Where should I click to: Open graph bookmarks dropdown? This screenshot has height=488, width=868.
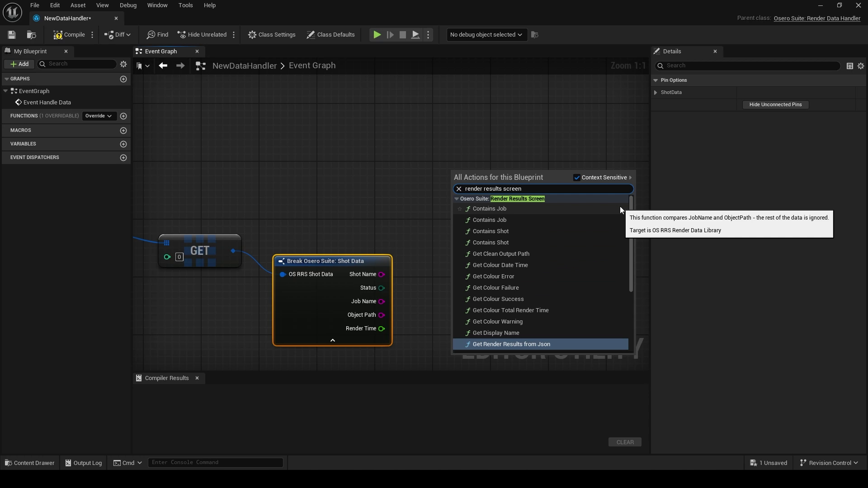[143, 66]
